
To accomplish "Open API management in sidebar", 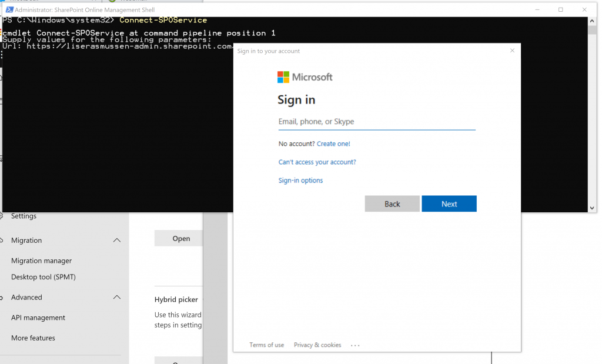I will pyautogui.click(x=38, y=318).
